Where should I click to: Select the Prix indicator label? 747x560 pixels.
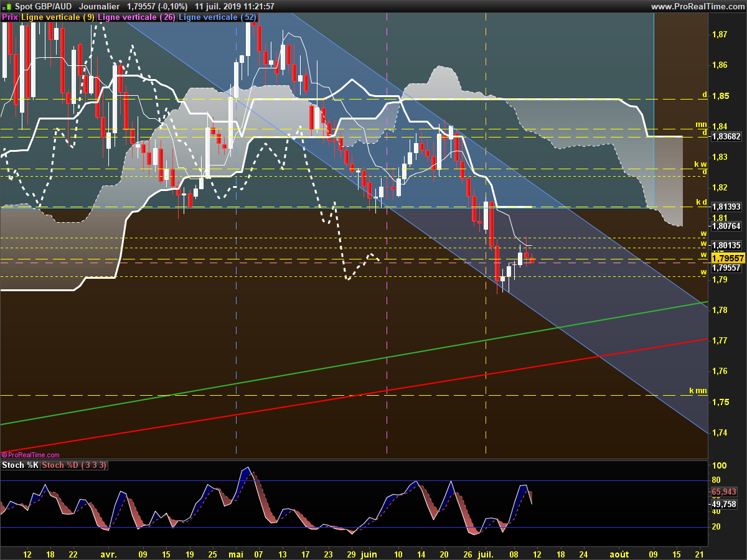(10, 17)
